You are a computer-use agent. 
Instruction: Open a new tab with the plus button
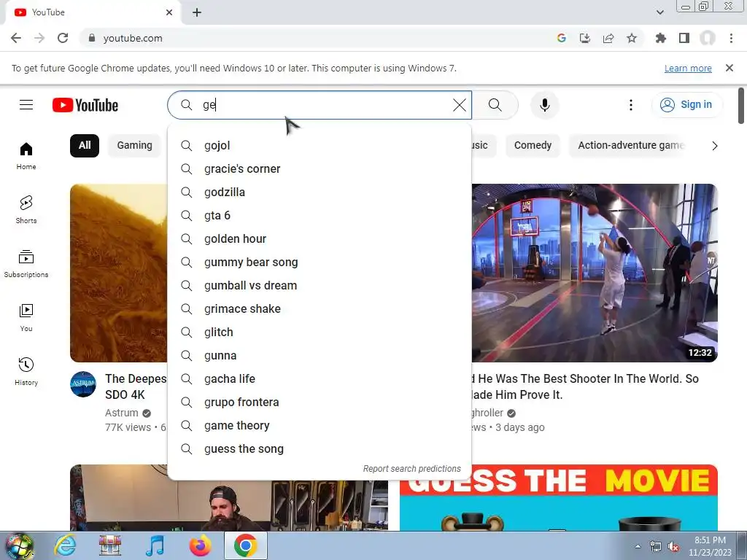(197, 12)
